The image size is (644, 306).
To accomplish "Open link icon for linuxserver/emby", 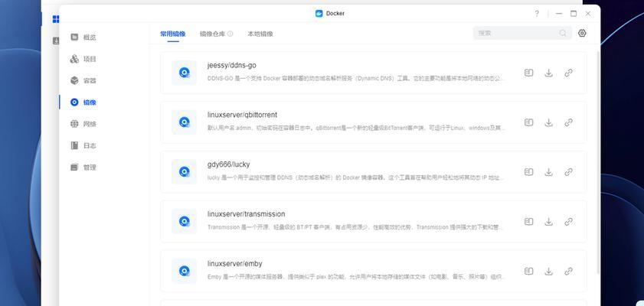I will (568, 272).
